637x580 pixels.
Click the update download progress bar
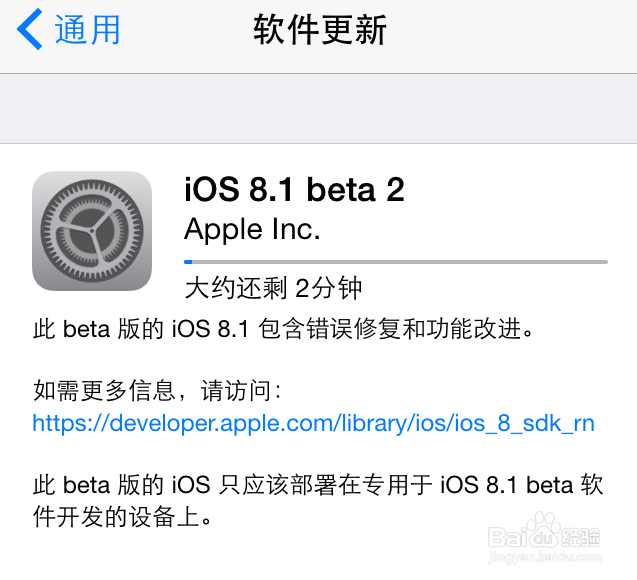(396, 262)
